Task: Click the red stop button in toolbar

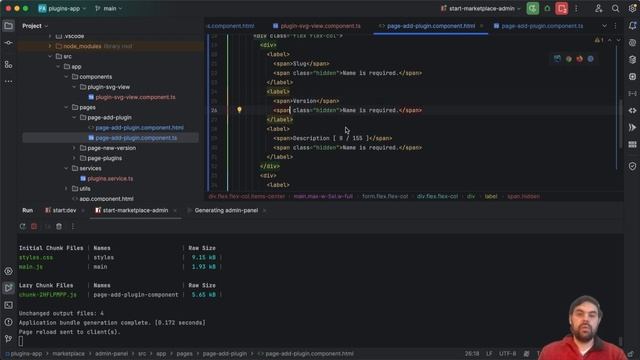Action: [x=562, y=9]
